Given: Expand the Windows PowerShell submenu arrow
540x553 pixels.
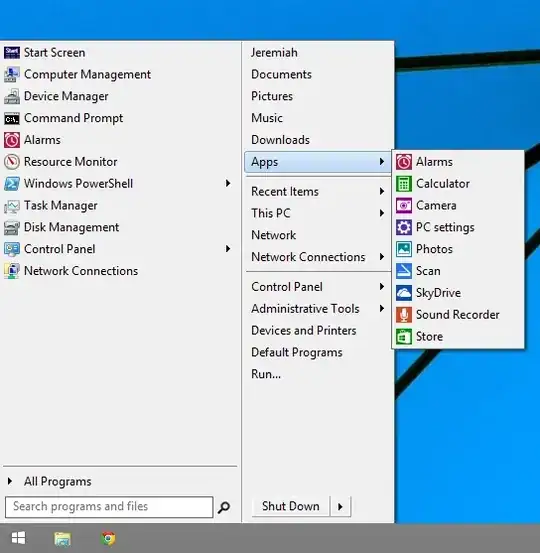Looking at the screenshot, I should pos(228,183).
